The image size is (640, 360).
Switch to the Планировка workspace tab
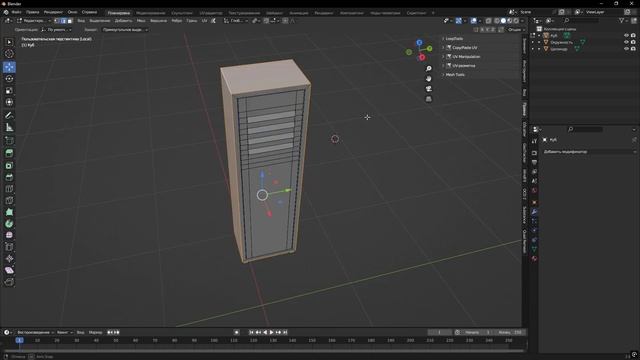[118, 13]
